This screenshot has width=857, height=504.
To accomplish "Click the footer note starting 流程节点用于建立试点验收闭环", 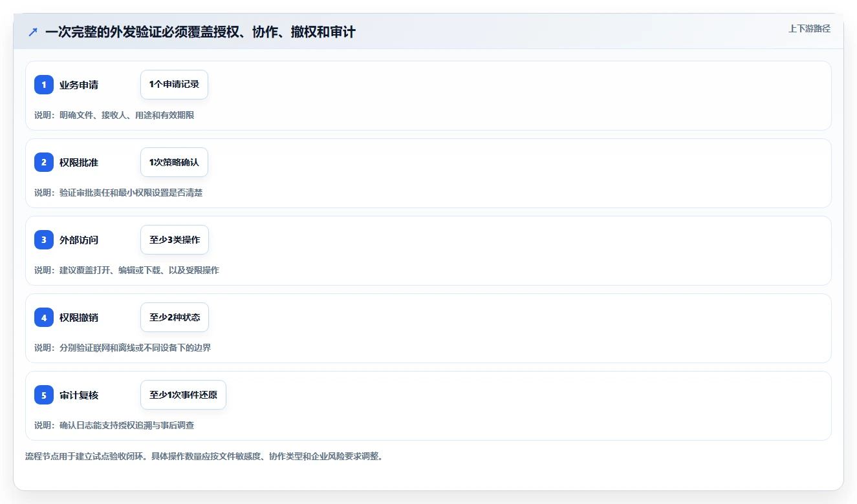I will tap(204, 456).
